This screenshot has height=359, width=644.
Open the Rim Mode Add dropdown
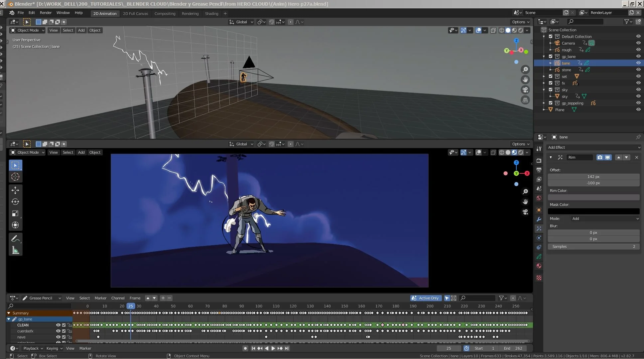coord(605,219)
